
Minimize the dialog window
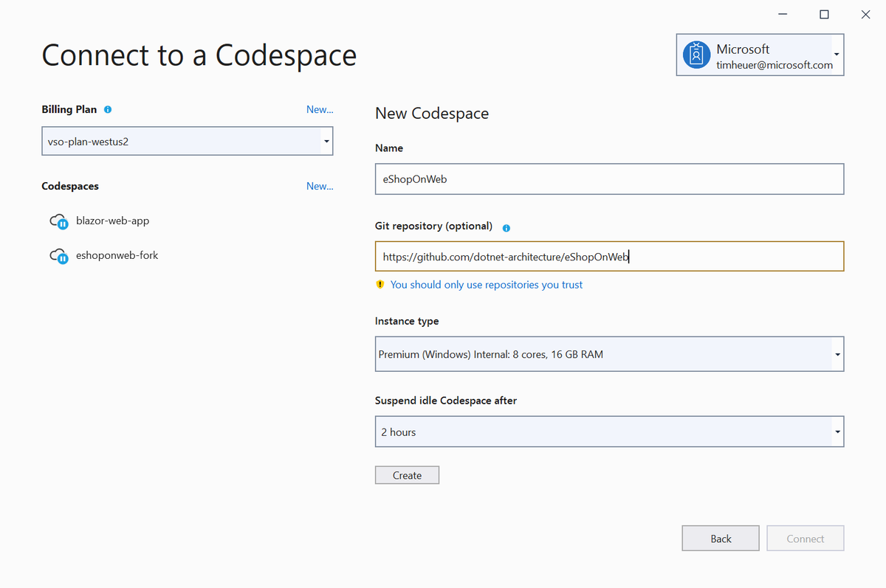pos(783,14)
